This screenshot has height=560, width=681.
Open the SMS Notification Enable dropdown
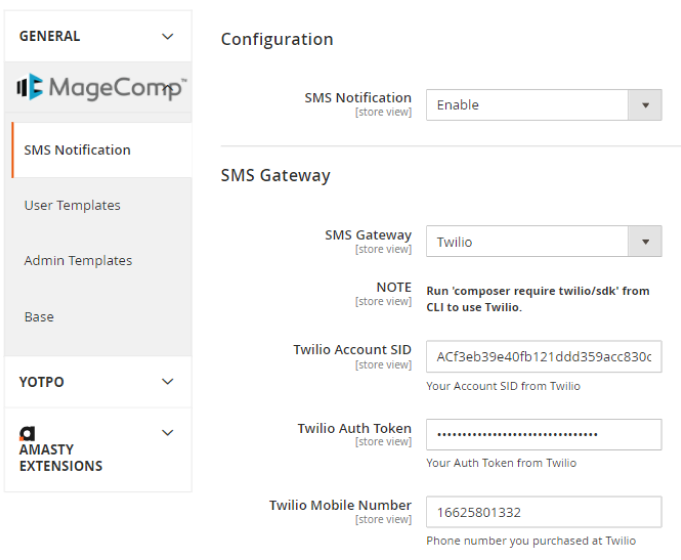click(527, 105)
